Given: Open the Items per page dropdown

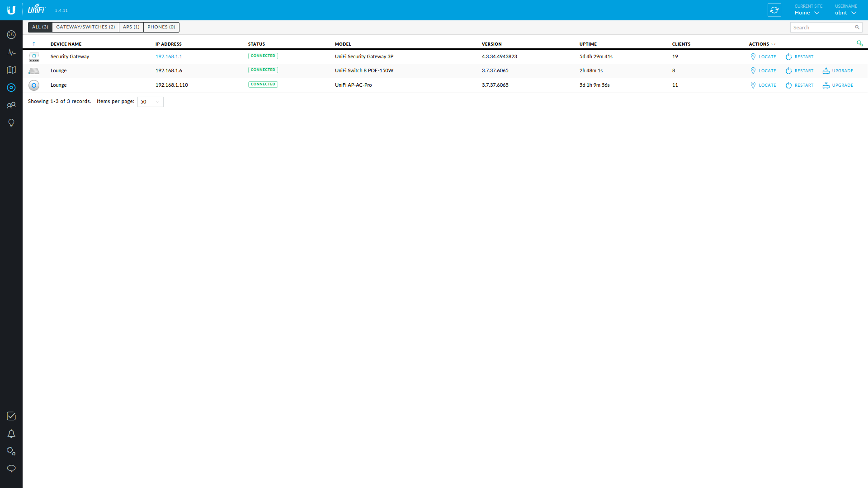Looking at the screenshot, I should point(151,102).
